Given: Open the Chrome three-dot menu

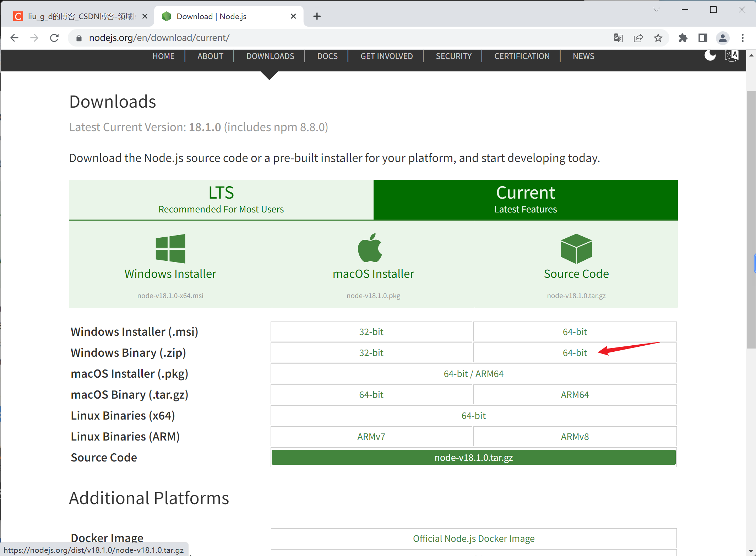Looking at the screenshot, I should click(x=743, y=38).
